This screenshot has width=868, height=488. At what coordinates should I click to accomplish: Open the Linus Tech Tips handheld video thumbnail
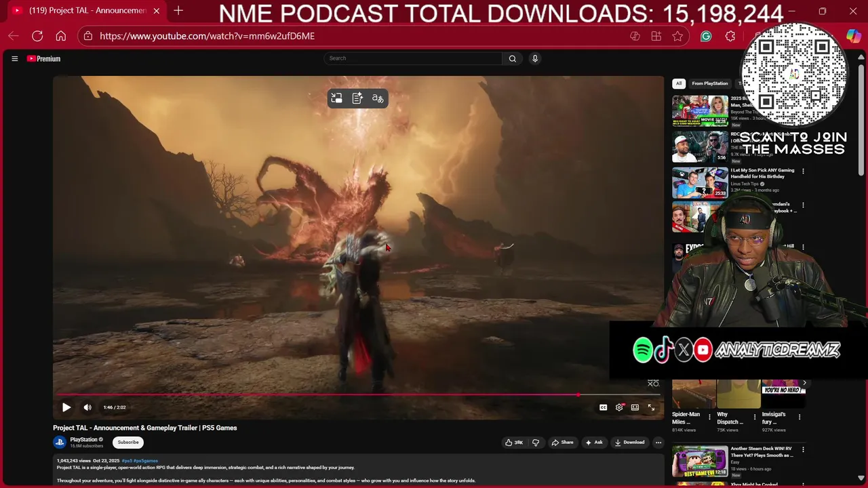700,183
